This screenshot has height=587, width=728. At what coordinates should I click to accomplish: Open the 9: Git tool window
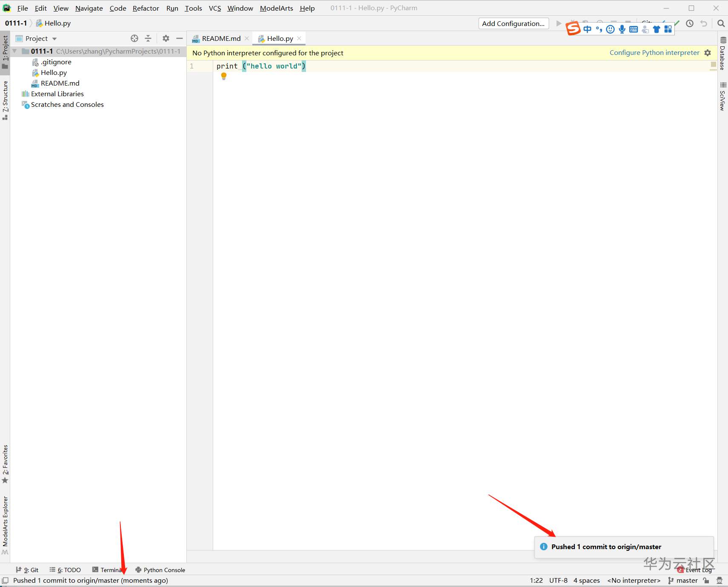coord(27,570)
